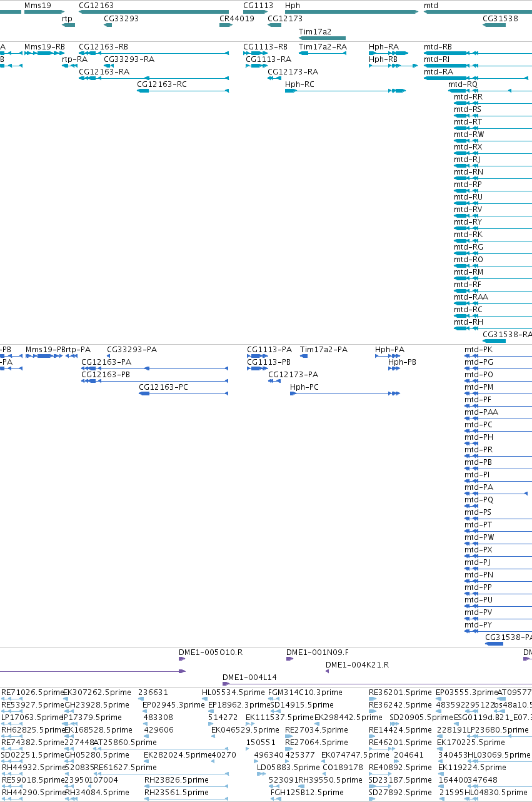Viewport: 532px width, 802px height.
Task: Click transcript mtd-RQ
Action: pos(463,84)
